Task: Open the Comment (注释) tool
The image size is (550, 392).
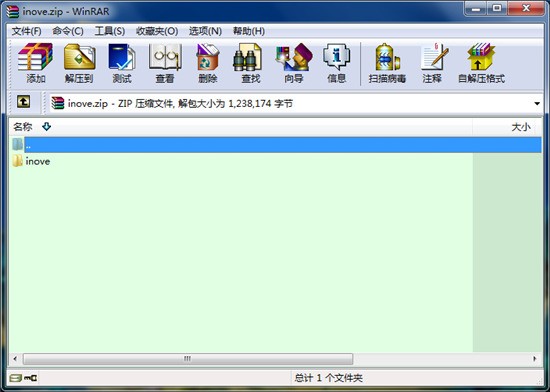Action: [434, 57]
